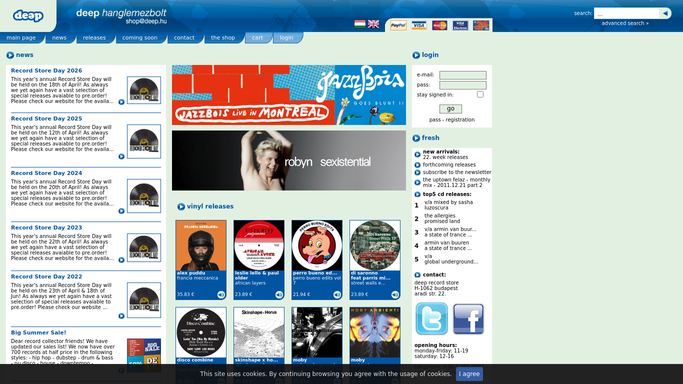Open Big Summer Sale! headline
Image resolution: width=683 pixels, height=384 pixels.
(x=38, y=333)
